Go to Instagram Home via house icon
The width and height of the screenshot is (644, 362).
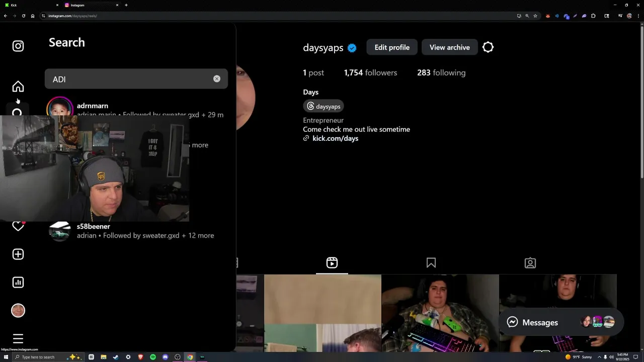[x=18, y=86]
